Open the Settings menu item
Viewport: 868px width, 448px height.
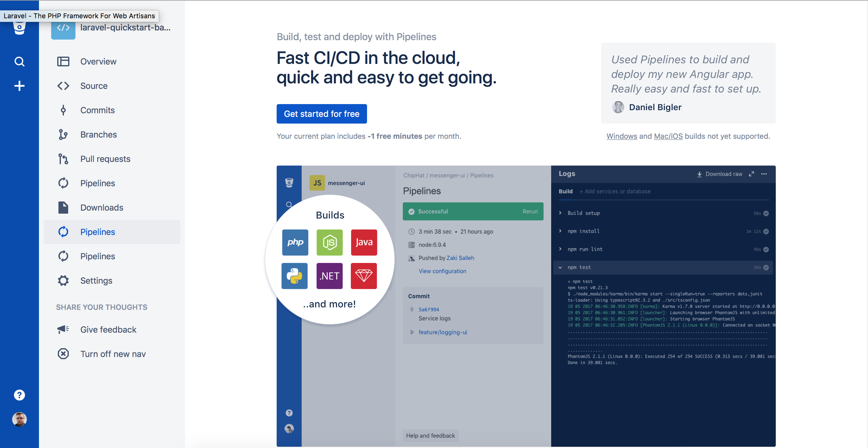(x=112, y=281)
